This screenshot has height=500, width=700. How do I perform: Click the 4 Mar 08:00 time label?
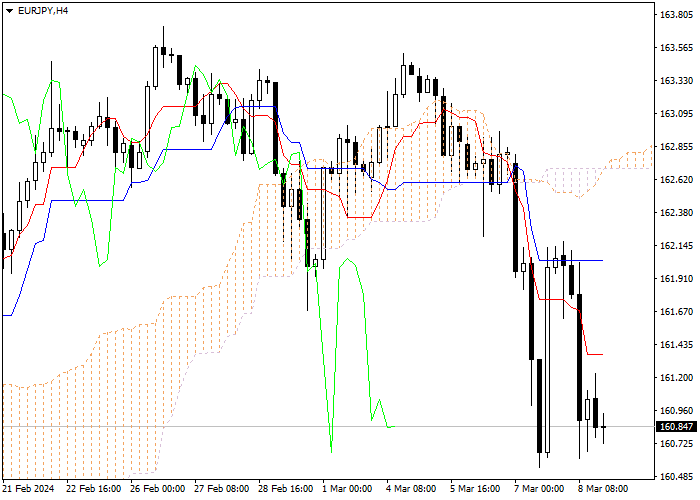412,489
